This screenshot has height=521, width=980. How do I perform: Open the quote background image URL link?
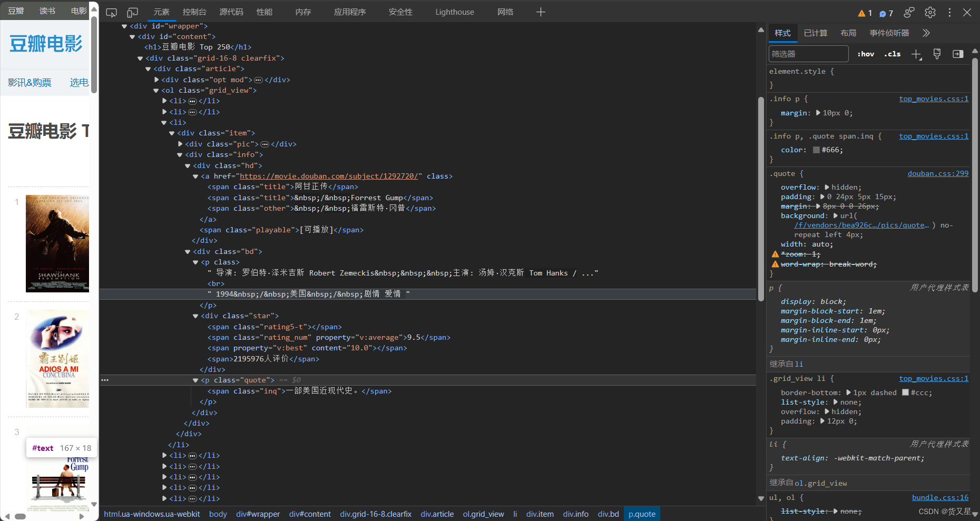[x=861, y=225]
